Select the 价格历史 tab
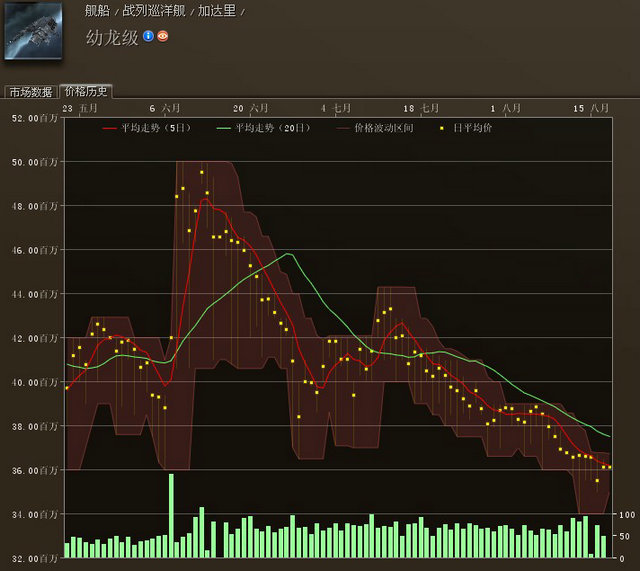 pos(85,91)
